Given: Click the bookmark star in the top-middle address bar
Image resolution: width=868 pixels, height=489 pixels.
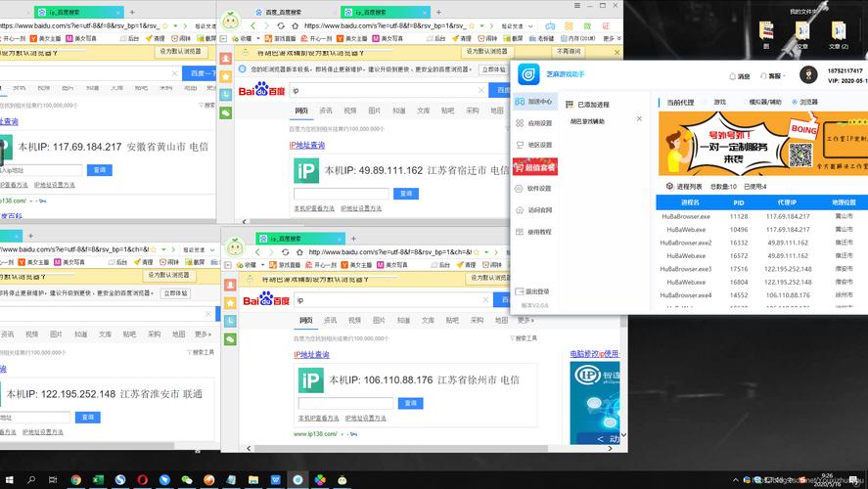Looking at the screenshot, I should point(472,25).
